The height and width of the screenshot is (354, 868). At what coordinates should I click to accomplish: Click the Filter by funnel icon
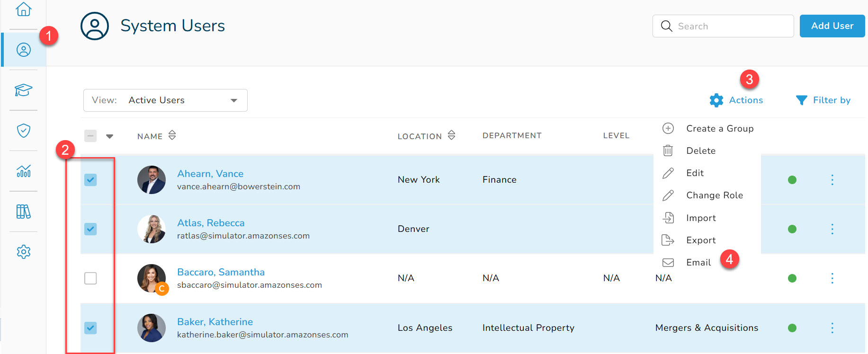tap(802, 100)
